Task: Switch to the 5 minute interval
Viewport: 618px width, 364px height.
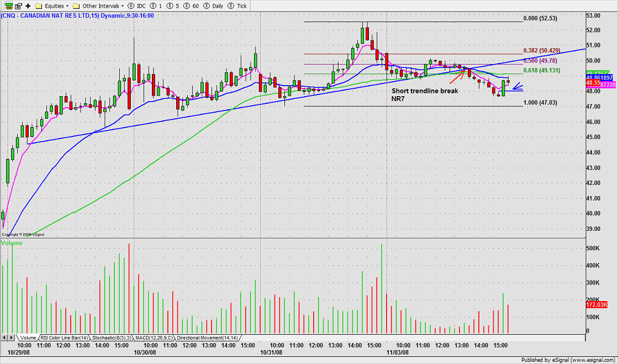Action: point(177,6)
